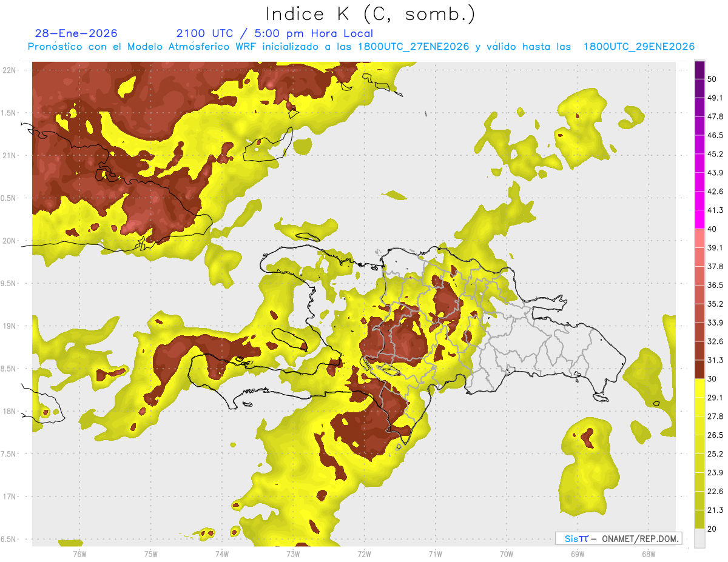Click the "72W" longitude label
This screenshot has width=728, height=562.
click(364, 554)
